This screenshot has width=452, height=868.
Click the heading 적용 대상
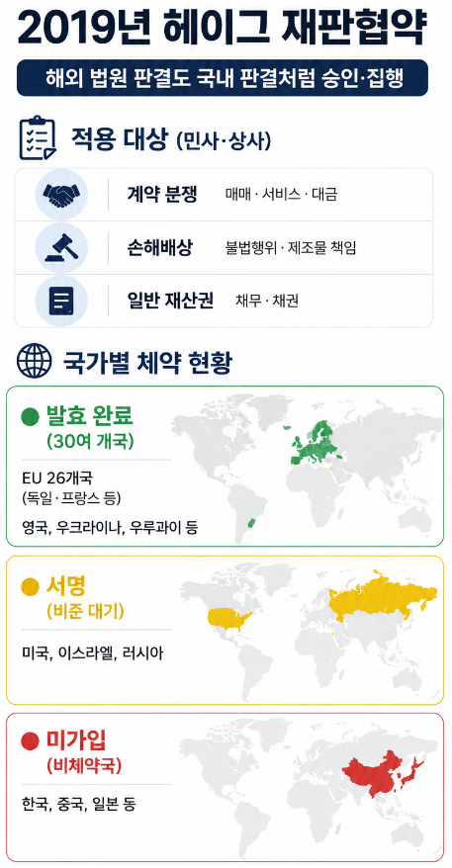(x=118, y=138)
